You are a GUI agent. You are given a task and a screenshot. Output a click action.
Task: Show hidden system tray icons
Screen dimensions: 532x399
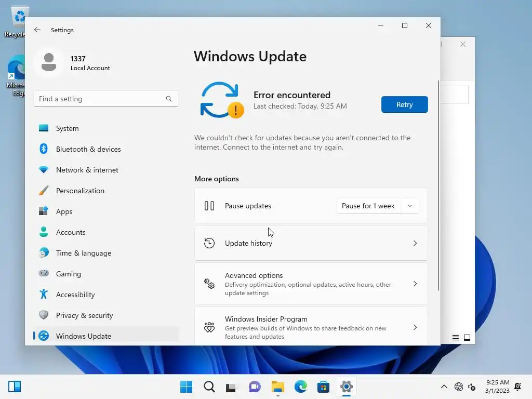click(444, 387)
